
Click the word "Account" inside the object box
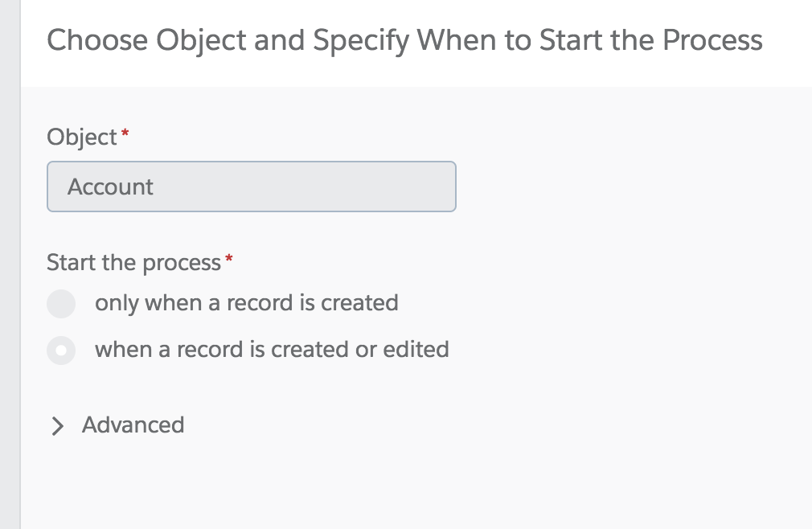(110, 187)
